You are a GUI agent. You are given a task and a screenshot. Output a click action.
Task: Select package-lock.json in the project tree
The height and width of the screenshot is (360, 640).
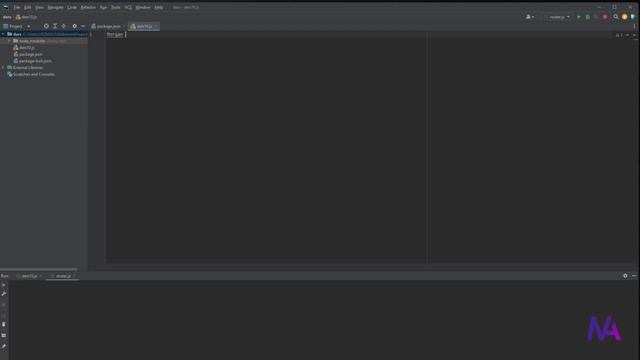click(32, 61)
